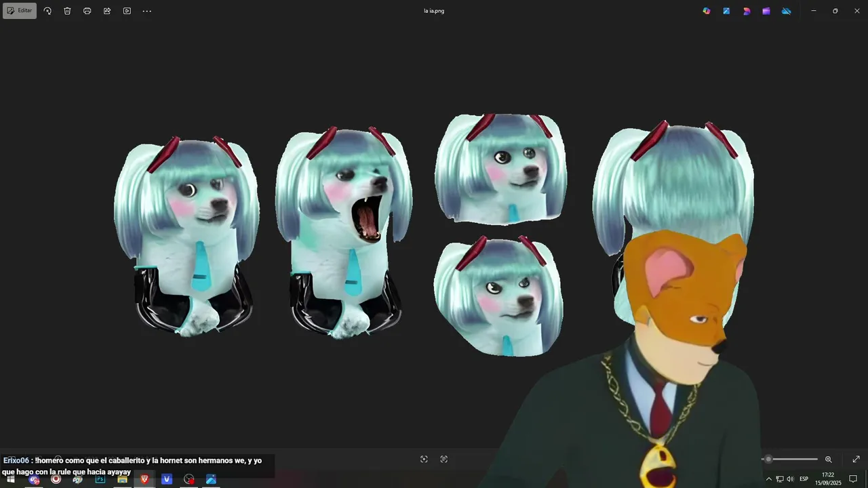Launch Designer from the title bar icon

[x=747, y=11]
